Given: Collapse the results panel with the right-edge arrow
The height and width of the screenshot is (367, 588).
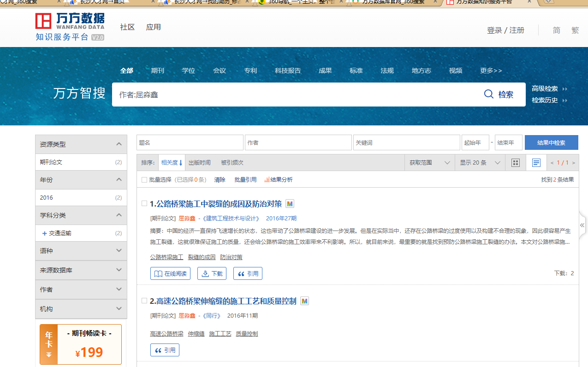Looking at the screenshot, I should coord(582,225).
